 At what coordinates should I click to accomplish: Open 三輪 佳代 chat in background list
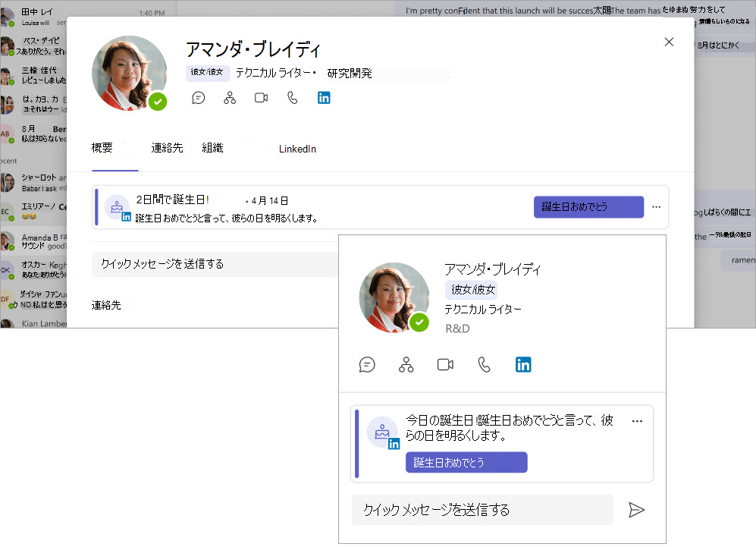pyautogui.click(x=34, y=75)
